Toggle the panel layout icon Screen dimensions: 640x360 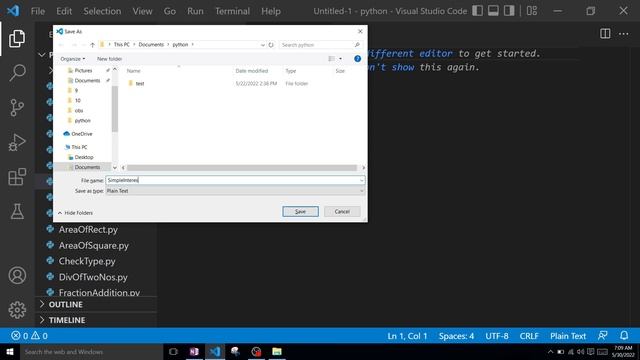pos(493,11)
